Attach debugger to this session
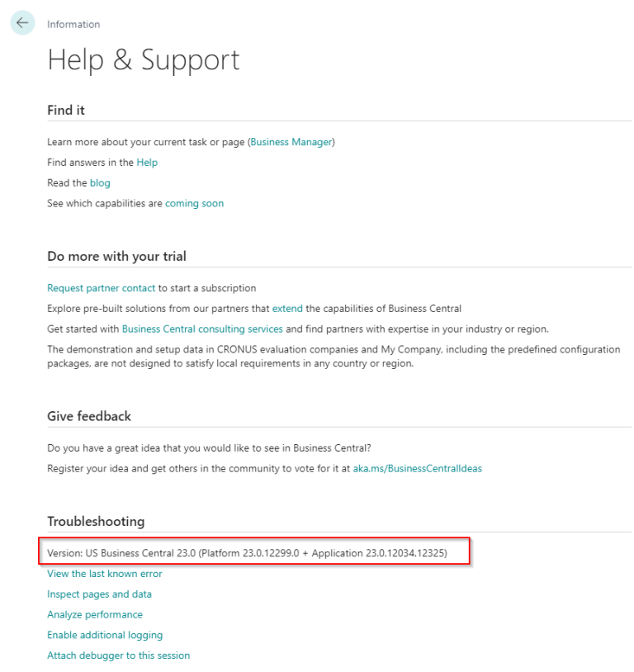Screen dimensions: 634x672 pos(118,655)
